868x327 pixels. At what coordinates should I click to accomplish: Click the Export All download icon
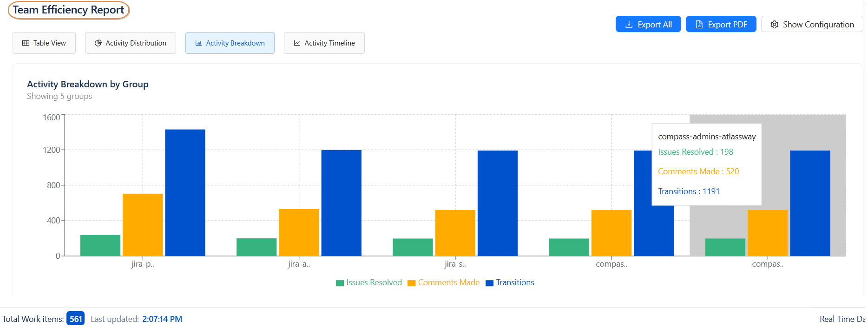click(629, 25)
